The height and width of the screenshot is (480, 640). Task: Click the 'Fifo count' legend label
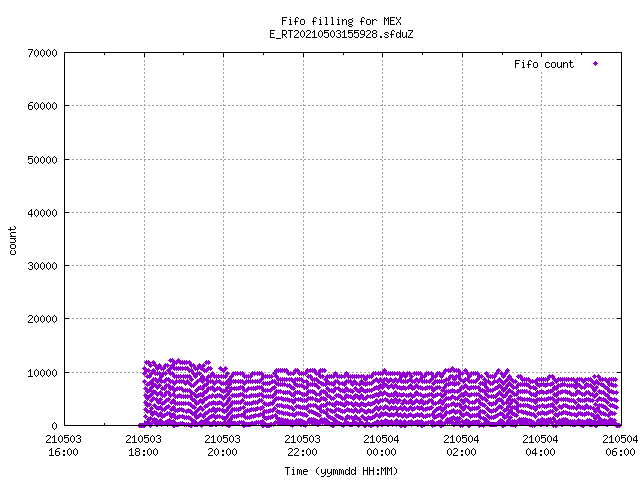coord(544,64)
